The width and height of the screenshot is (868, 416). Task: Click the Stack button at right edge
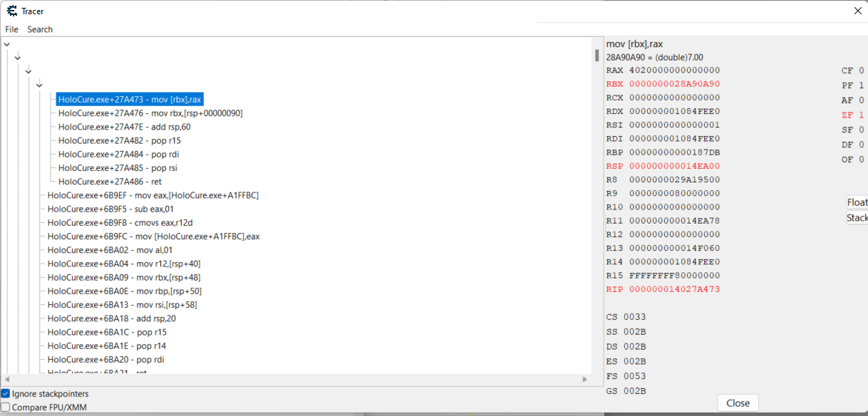[x=857, y=218]
